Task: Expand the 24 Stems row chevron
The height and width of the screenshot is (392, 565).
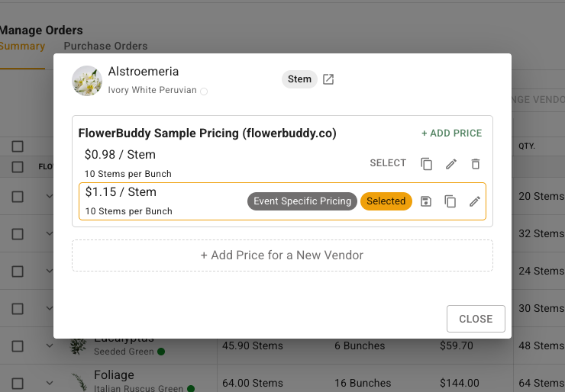Action: coord(50,271)
